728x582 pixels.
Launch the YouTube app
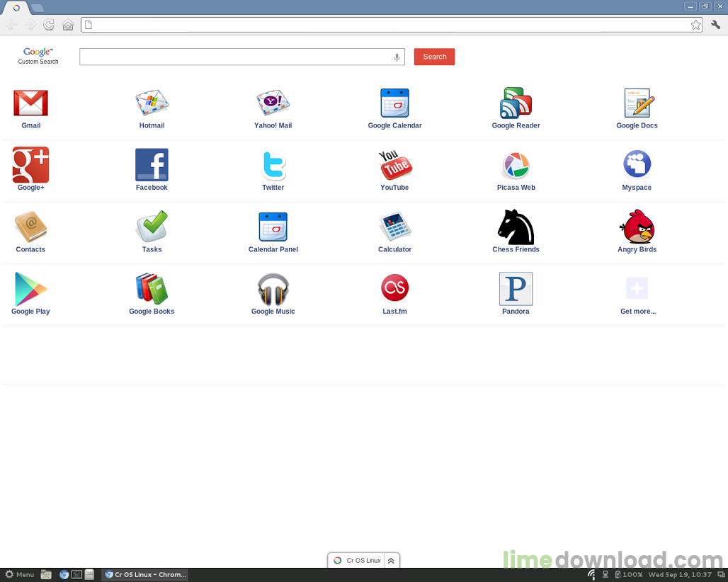(395, 165)
